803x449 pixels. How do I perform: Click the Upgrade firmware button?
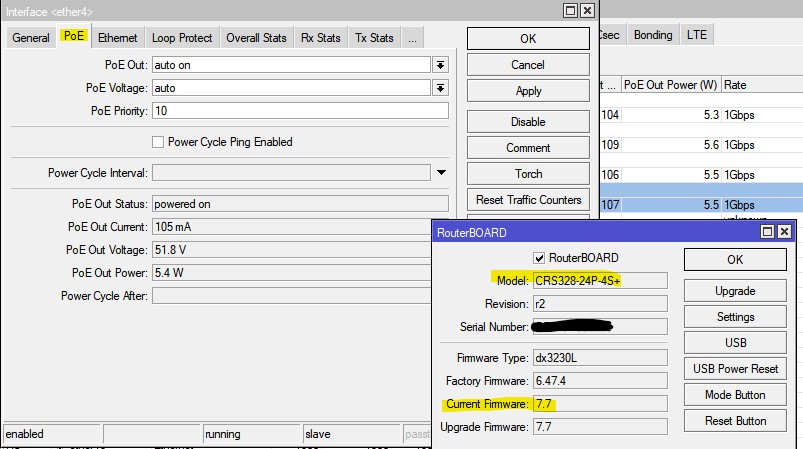pos(735,291)
